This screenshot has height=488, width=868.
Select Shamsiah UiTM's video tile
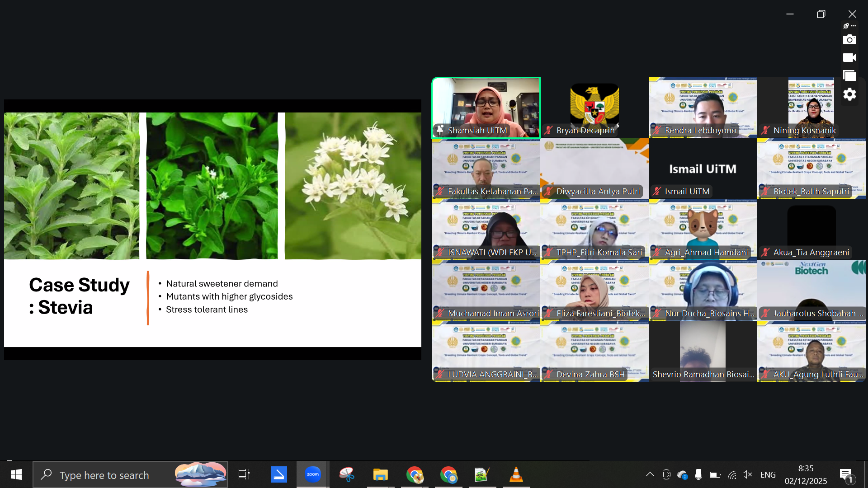click(x=486, y=108)
